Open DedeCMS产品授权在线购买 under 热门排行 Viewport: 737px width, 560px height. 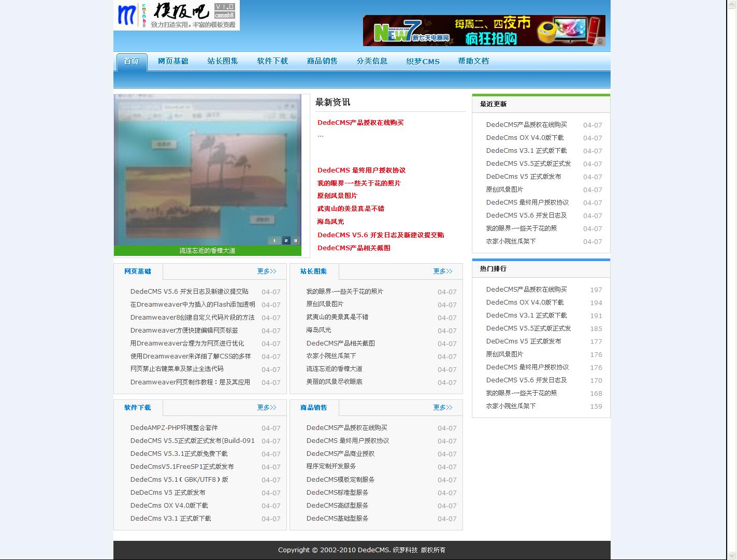(526, 290)
